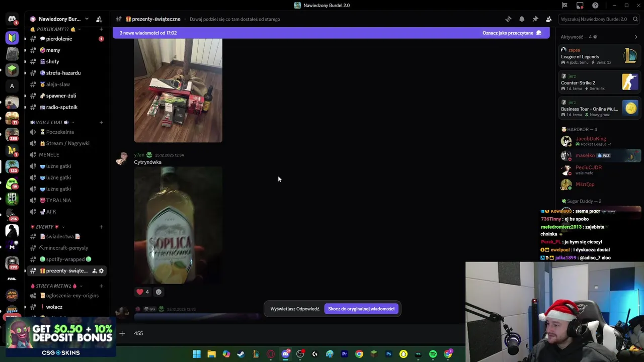The width and height of the screenshot is (644, 362).
Task: Click the flag icon in title bar
Action: click(565, 6)
